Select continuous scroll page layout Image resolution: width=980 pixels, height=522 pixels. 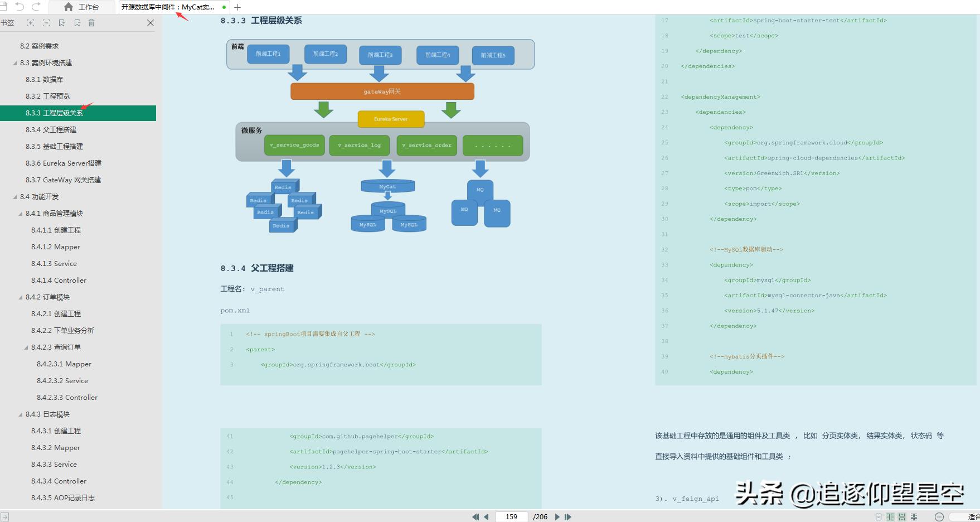[902, 516]
